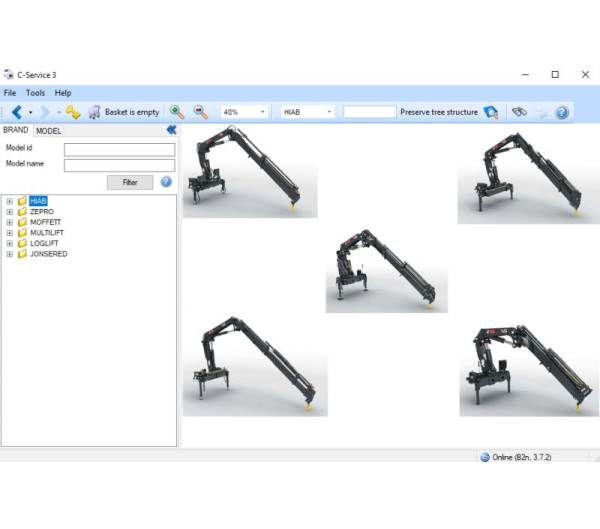The width and height of the screenshot is (600, 529).
Task: Click the Model id input field
Action: tap(119, 150)
